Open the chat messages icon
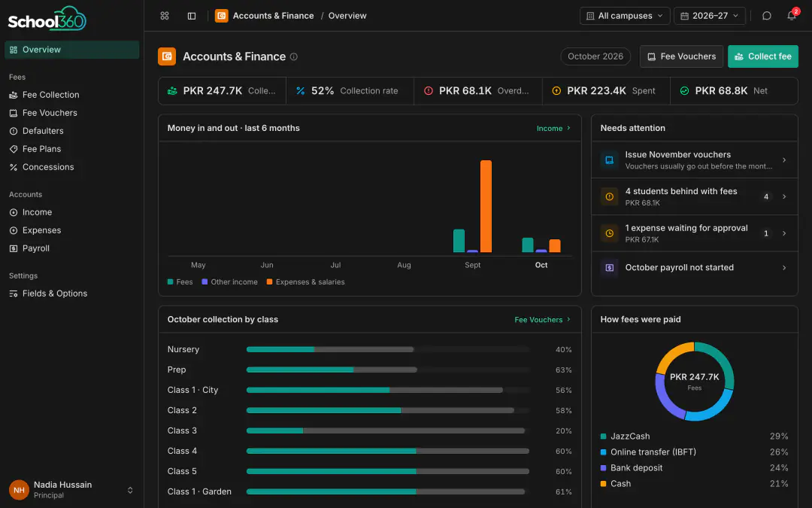Image resolution: width=812 pixels, height=508 pixels. coord(766,16)
